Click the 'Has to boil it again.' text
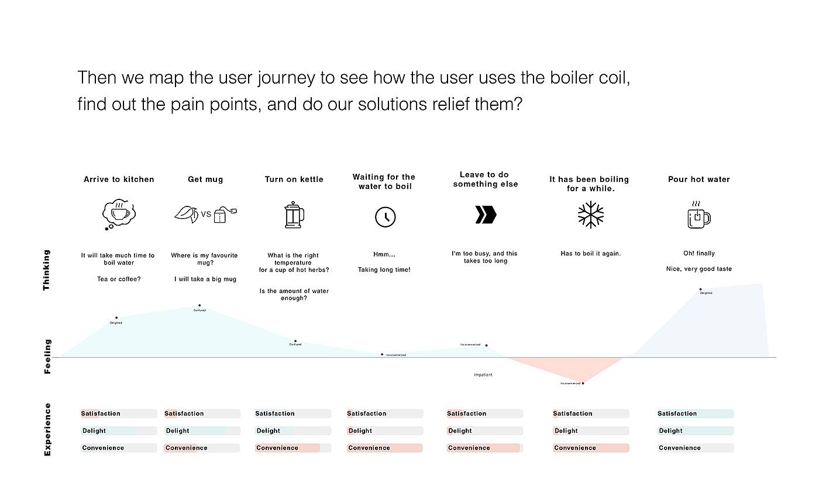 pyautogui.click(x=590, y=254)
